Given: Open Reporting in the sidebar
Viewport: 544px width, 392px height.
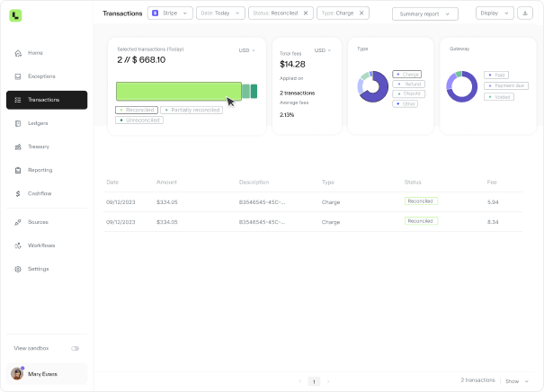Looking at the screenshot, I should [40, 170].
